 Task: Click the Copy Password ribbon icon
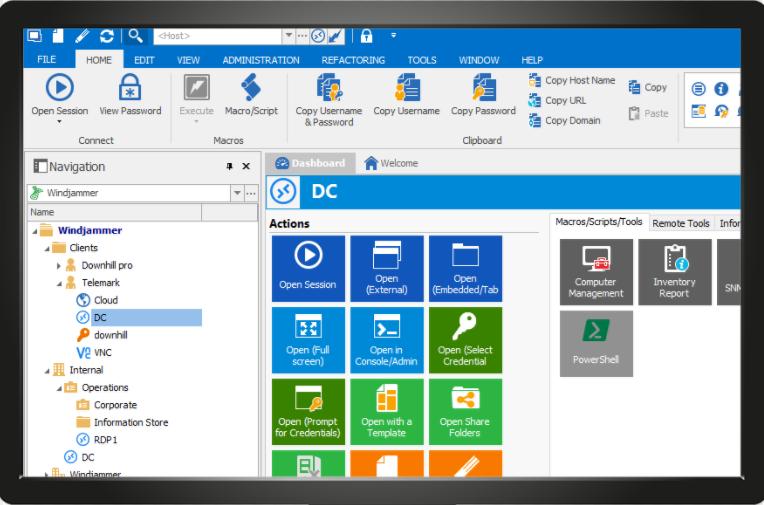click(x=483, y=89)
